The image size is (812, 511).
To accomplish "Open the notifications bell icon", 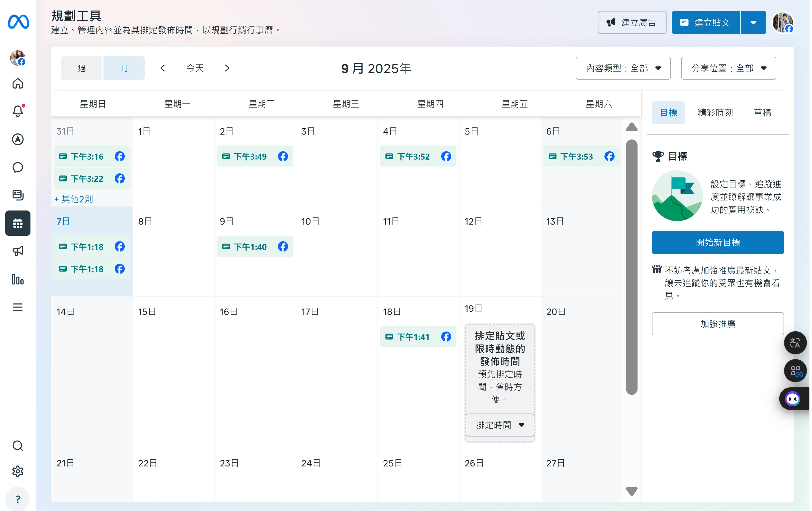I will [18, 111].
